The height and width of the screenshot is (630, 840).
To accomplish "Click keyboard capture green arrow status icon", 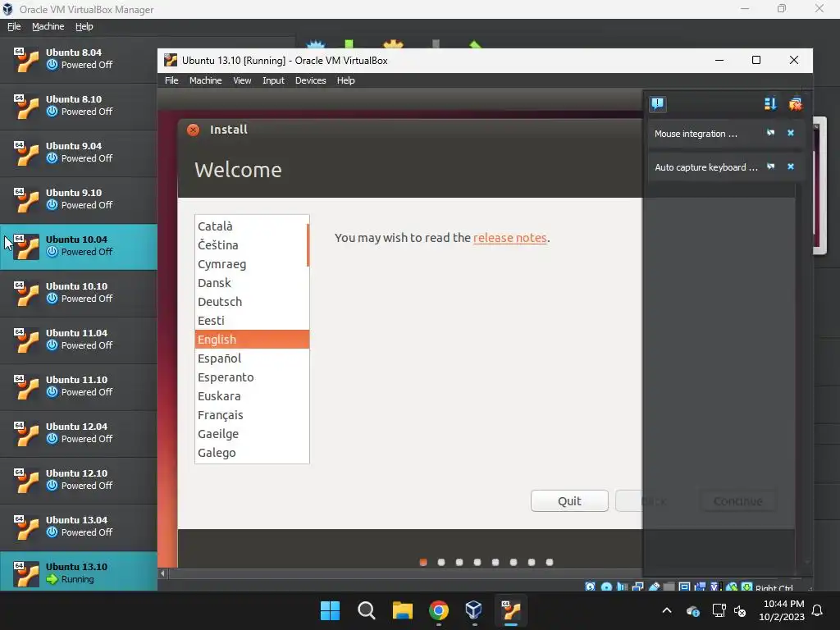I will (x=746, y=587).
